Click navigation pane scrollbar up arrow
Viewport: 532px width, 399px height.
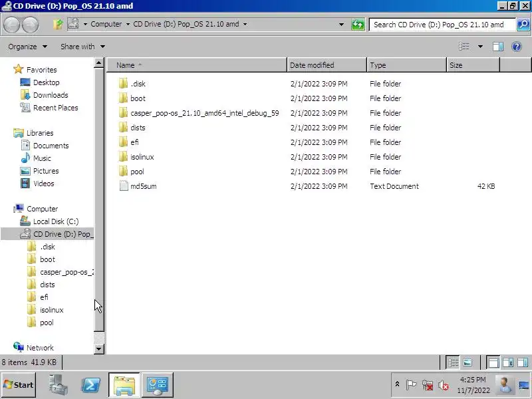point(98,63)
